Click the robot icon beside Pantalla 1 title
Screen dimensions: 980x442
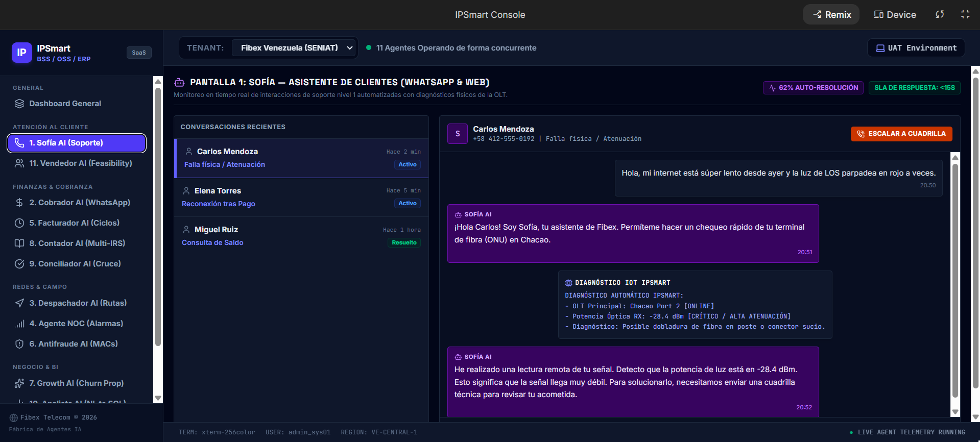pyautogui.click(x=179, y=82)
